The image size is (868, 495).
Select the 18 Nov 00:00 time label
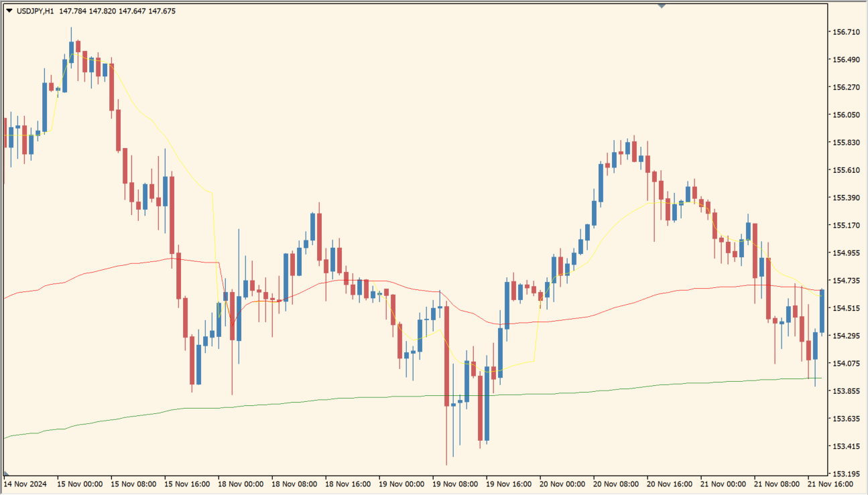(240, 484)
